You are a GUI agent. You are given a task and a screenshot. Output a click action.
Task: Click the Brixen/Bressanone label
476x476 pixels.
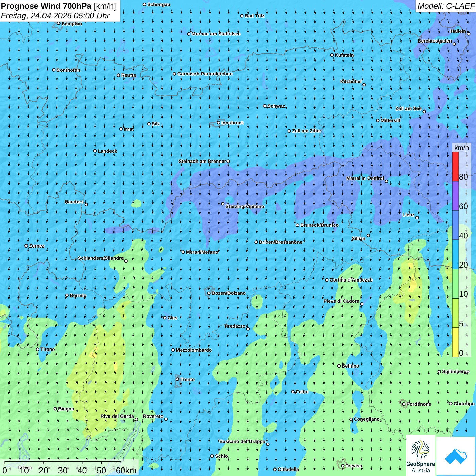(x=280, y=242)
